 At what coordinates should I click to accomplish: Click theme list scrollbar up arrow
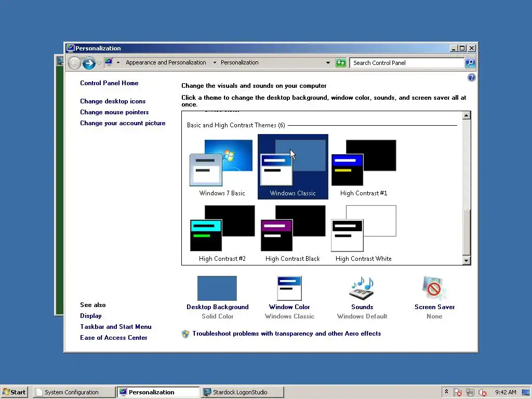(467, 115)
